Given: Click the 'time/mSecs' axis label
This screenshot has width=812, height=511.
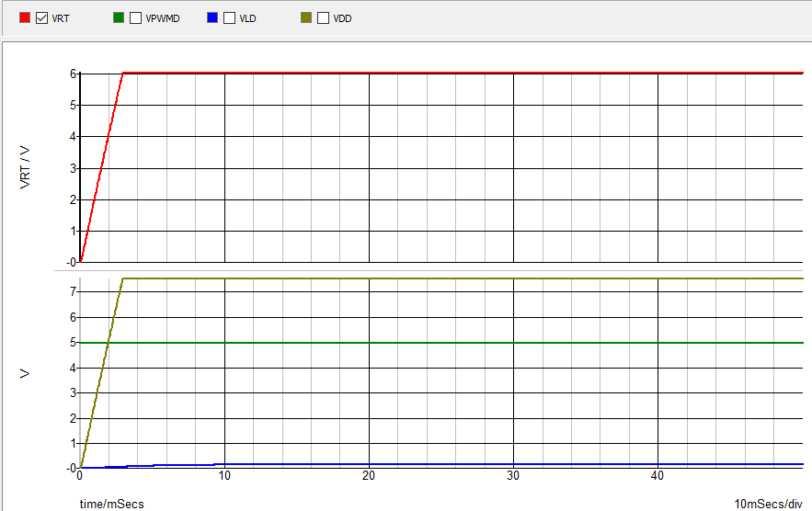Looking at the screenshot, I should (x=112, y=504).
